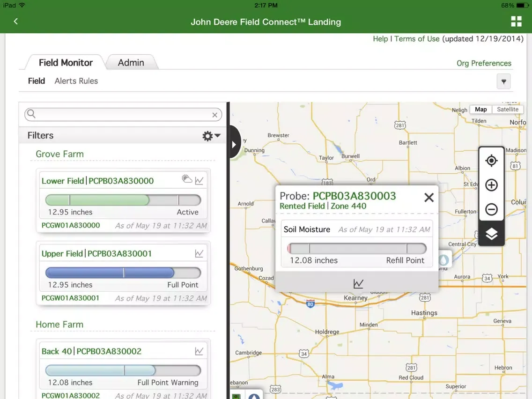Screen dimensions: 532x399
Task: Open the Terms of Use link
Action: coord(417,39)
